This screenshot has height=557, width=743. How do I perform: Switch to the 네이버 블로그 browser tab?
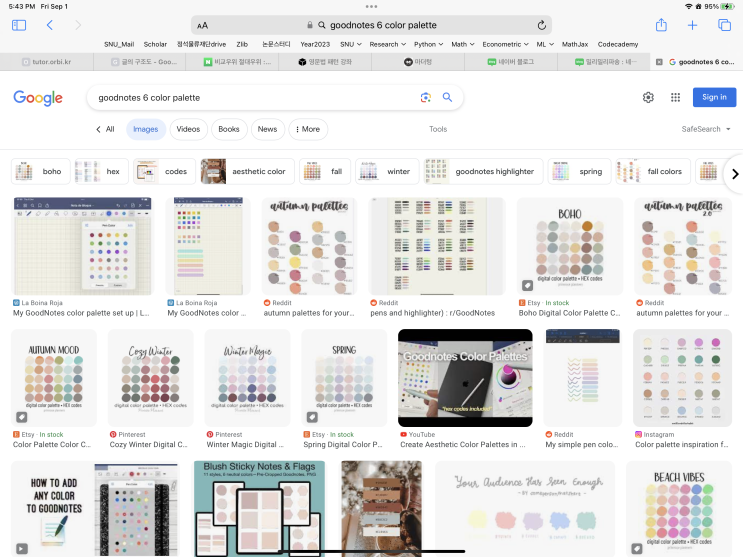(x=511, y=62)
